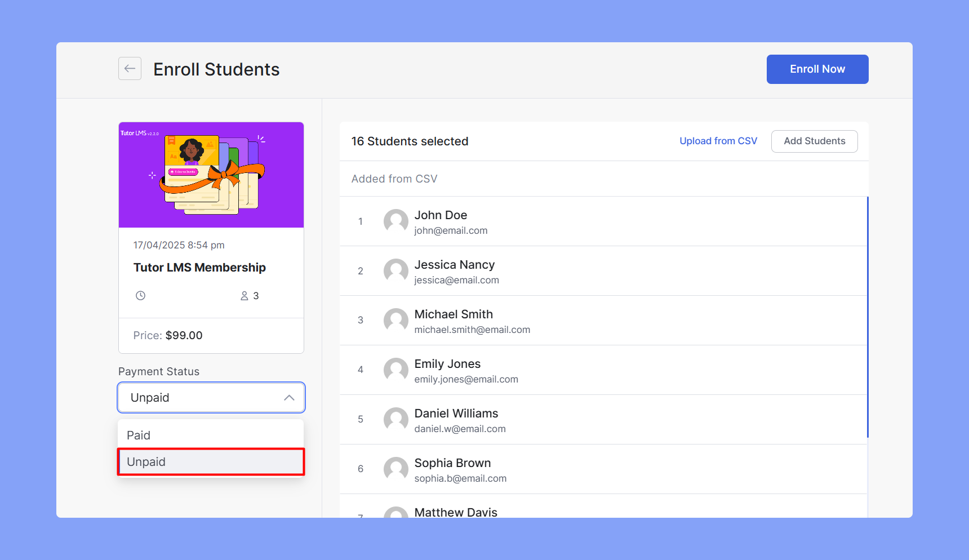Select the John Doe name
Image resolution: width=969 pixels, height=560 pixels.
click(x=441, y=215)
